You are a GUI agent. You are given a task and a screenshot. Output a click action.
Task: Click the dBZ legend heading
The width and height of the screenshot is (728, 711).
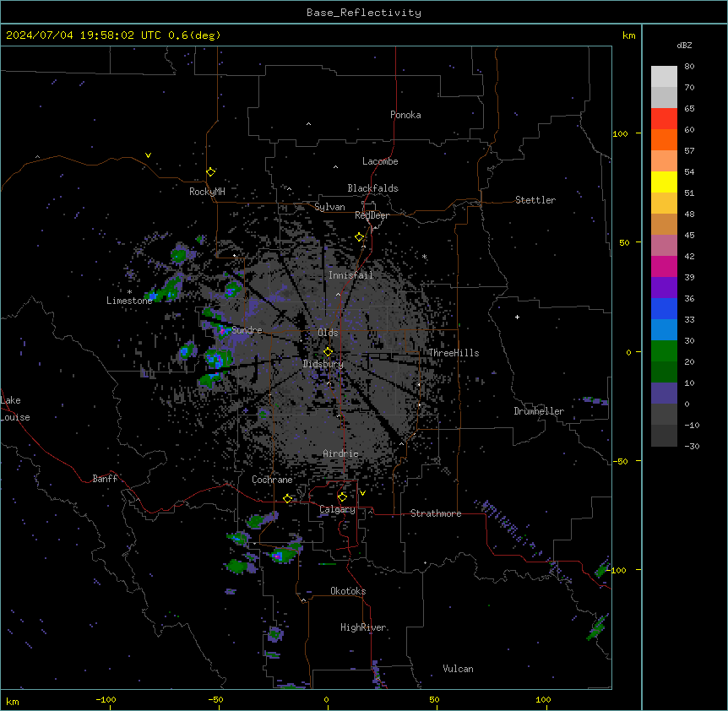(684, 46)
